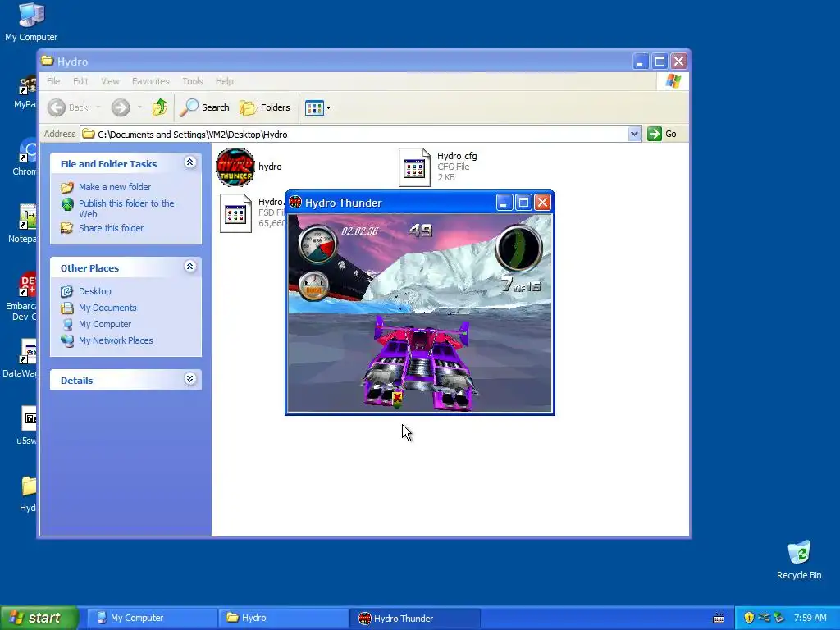Image resolution: width=840 pixels, height=630 pixels.
Task: Click the Hydro.cfg file name
Action: (x=457, y=156)
